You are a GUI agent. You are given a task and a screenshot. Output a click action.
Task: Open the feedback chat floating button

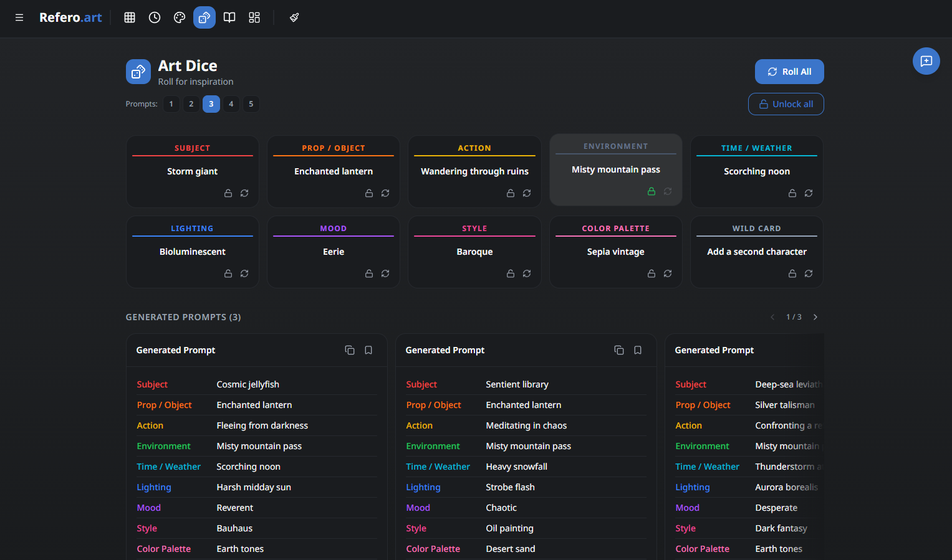coord(926,61)
